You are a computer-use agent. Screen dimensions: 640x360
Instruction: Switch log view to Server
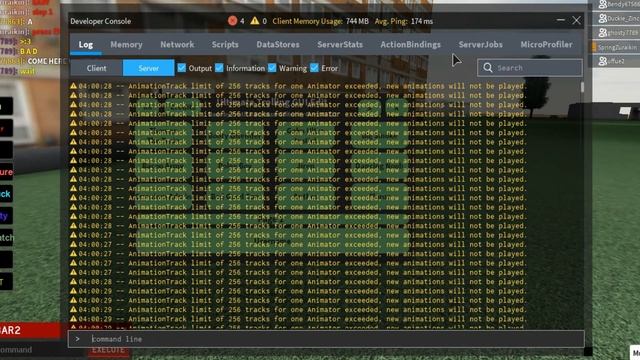click(149, 68)
